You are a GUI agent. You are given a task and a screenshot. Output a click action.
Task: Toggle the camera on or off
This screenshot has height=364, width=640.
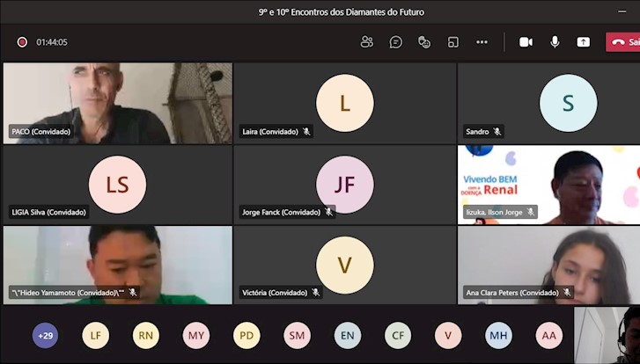[x=526, y=41]
